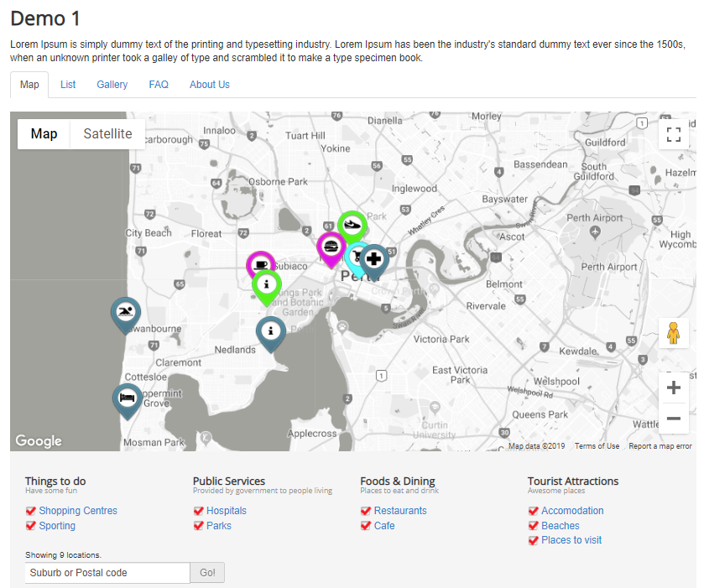
Task: Click the Tourist Attractions heading
Action: (573, 481)
